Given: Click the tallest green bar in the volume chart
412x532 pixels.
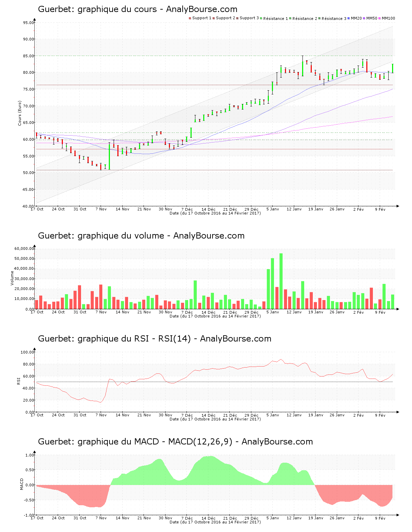Looking at the screenshot, I should (x=281, y=281).
